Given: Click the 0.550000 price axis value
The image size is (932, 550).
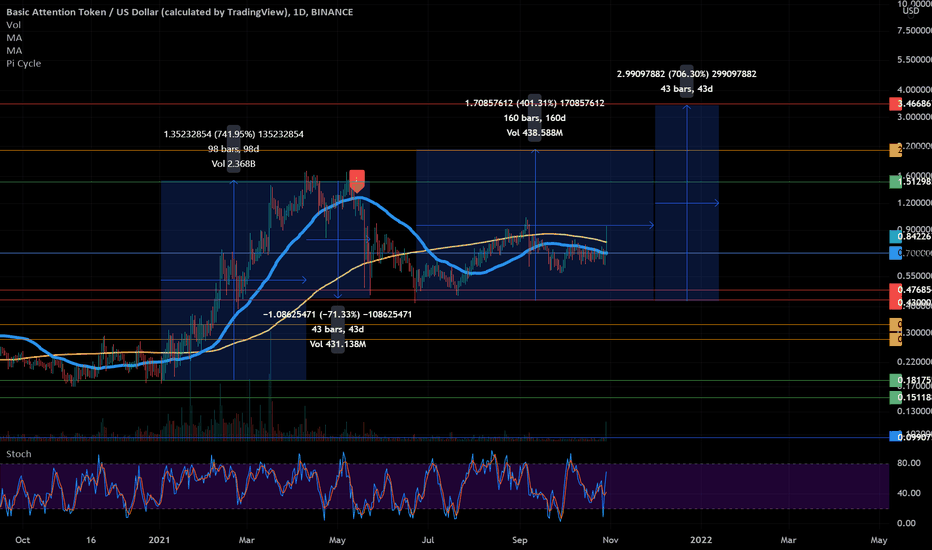Looking at the screenshot, I should click(x=914, y=276).
